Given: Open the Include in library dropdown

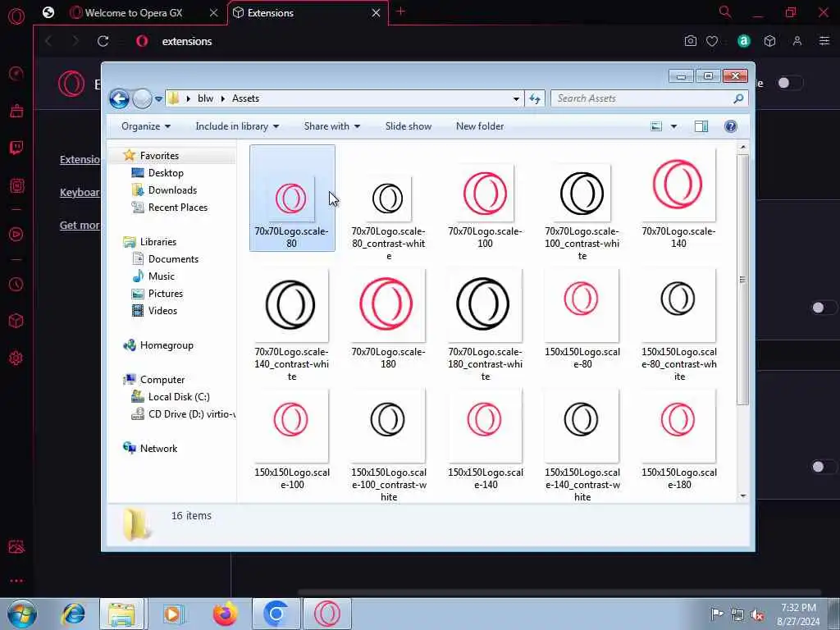Looking at the screenshot, I should (237, 126).
